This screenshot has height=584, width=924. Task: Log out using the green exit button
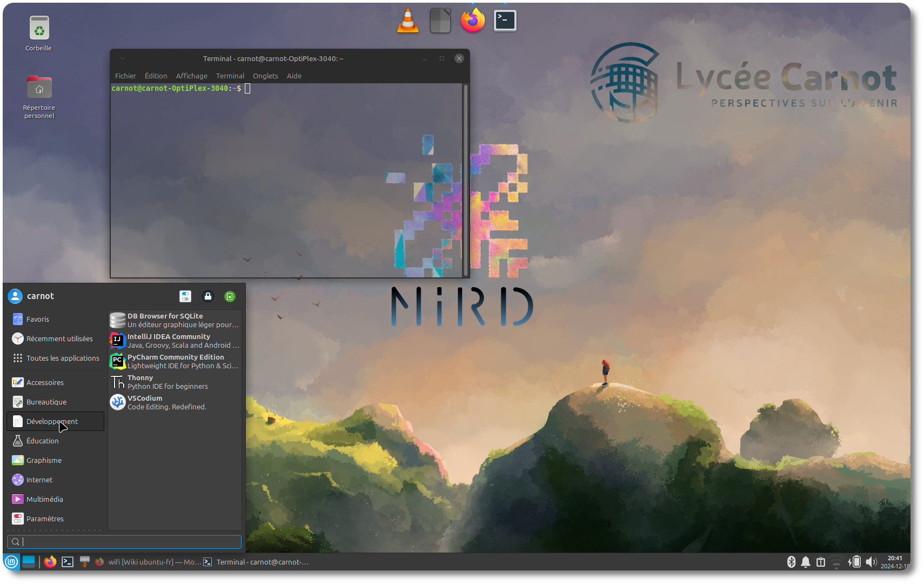(x=230, y=296)
